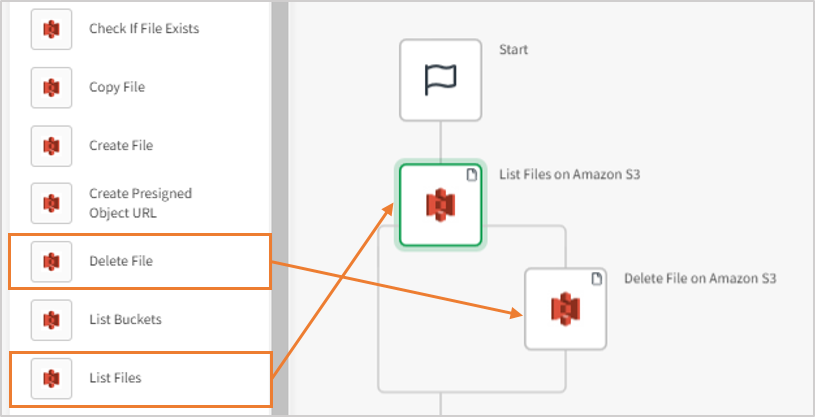This screenshot has width=815, height=417.
Task: Pick the "Copy File" list entry label
Action: tap(117, 87)
